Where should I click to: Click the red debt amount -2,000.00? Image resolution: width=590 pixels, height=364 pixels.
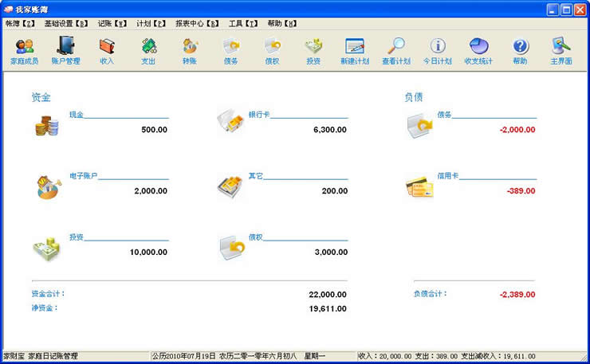click(x=517, y=129)
